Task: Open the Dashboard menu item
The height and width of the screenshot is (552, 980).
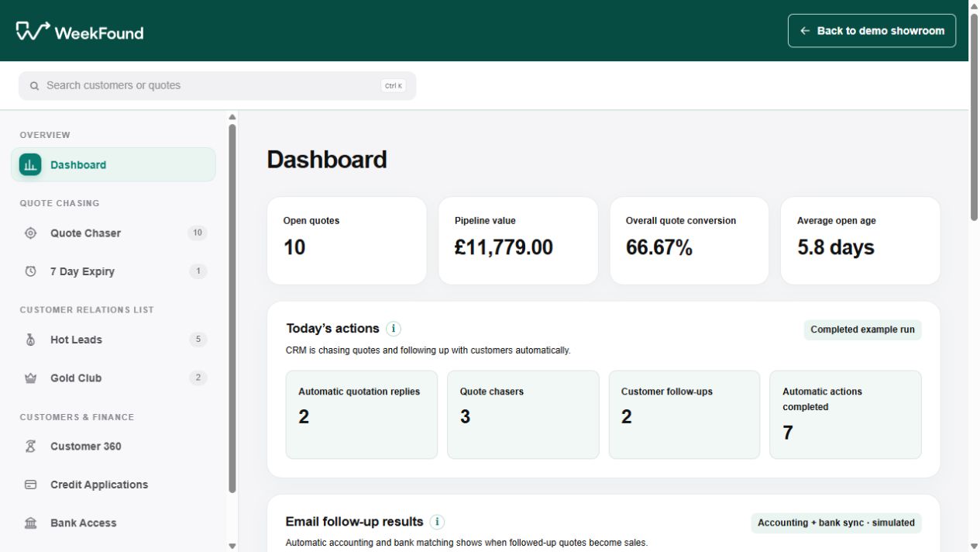Action: click(x=113, y=164)
